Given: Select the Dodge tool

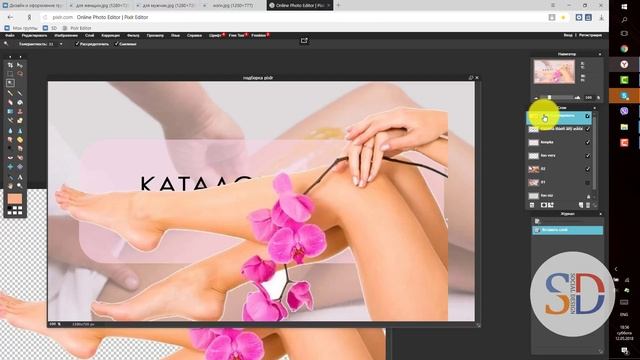Looking at the screenshot, I should coord(10,149).
